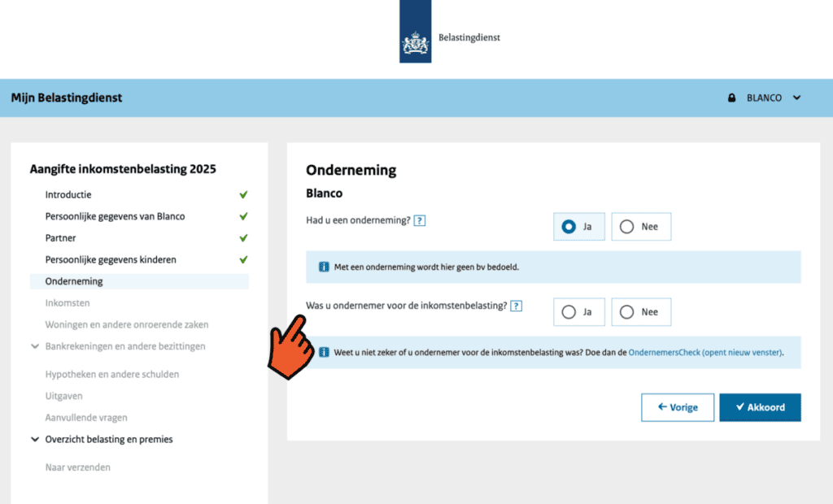Viewport: 833px width, 504px height.
Task: Open help icon beside 'ondernemer voor de inkomstenbelasting'
Action: [x=516, y=306]
